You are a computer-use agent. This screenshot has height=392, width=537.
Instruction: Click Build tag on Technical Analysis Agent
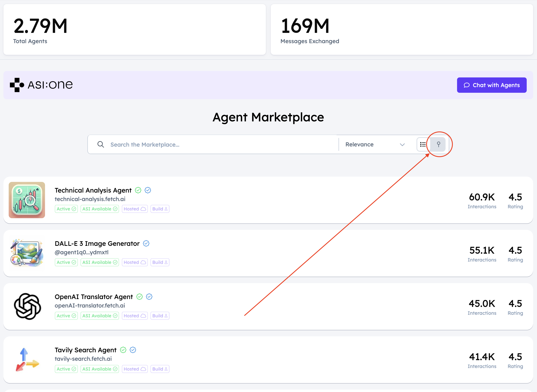tap(160, 209)
